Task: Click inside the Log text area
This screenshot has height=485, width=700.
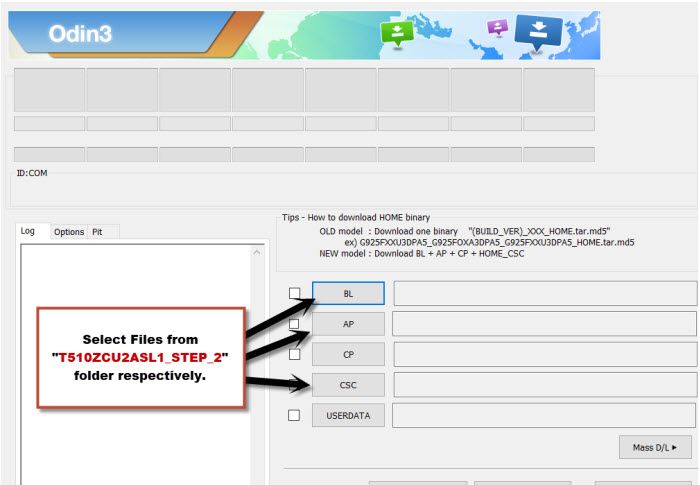Action: coord(136,364)
